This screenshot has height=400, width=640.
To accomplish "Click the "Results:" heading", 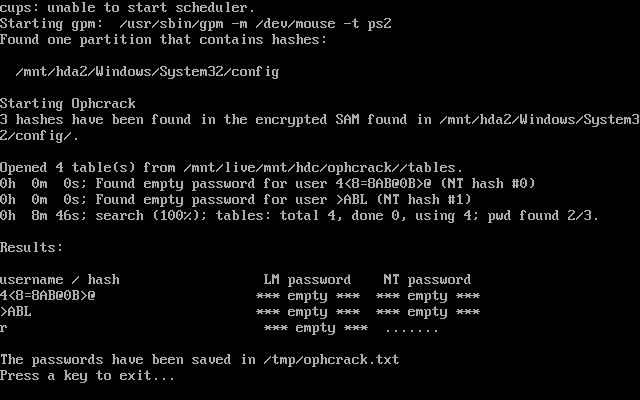I will click(32, 247).
